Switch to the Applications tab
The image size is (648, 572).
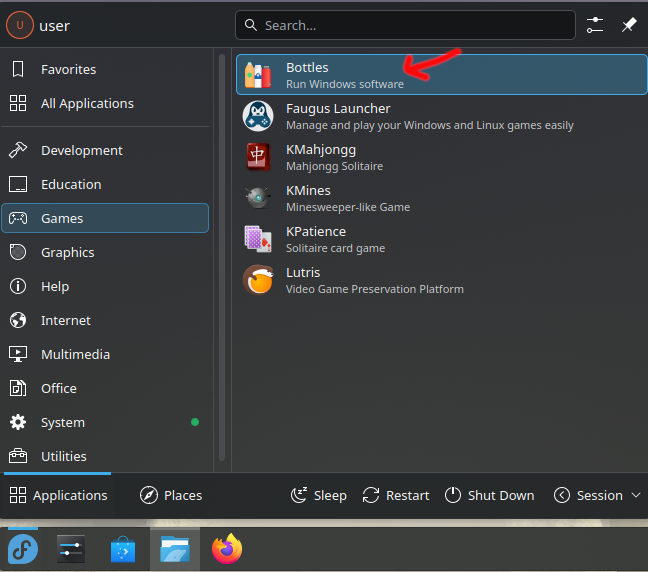tap(58, 495)
